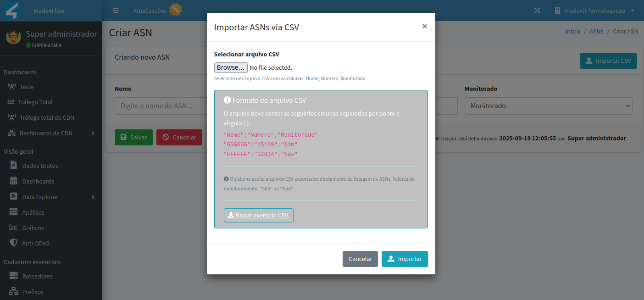
Task: Open the Monitorado dropdown
Action: tap(548, 106)
